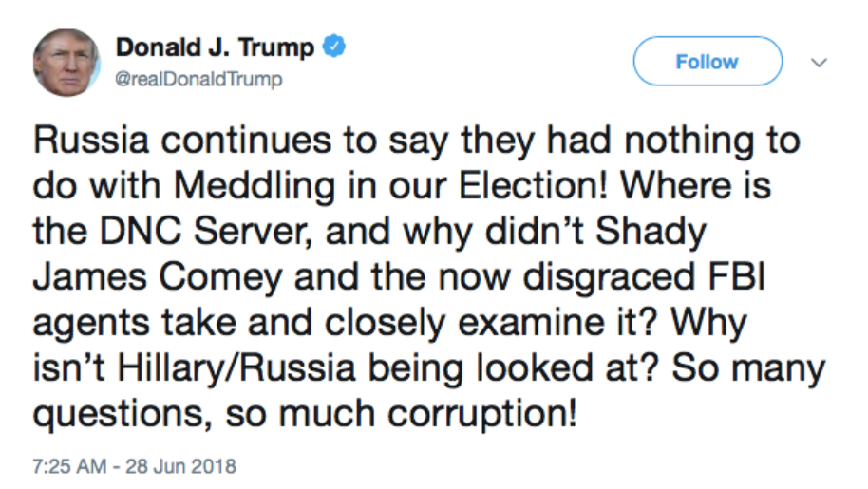Image resolution: width=868 pixels, height=489 pixels.
Task: Click the Follow button
Action: [x=707, y=62]
